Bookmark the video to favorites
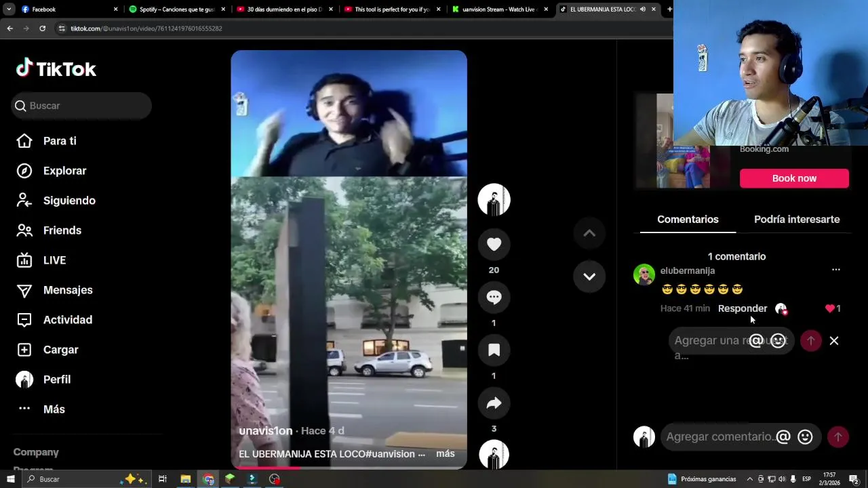This screenshot has width=868, height=488. 494,350
